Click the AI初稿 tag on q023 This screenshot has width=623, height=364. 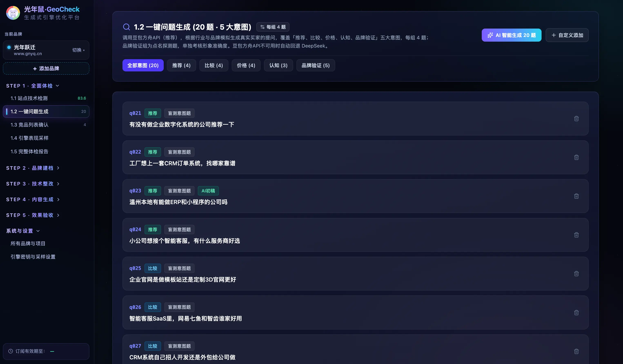pyautogui.click(x=208, y=191)
